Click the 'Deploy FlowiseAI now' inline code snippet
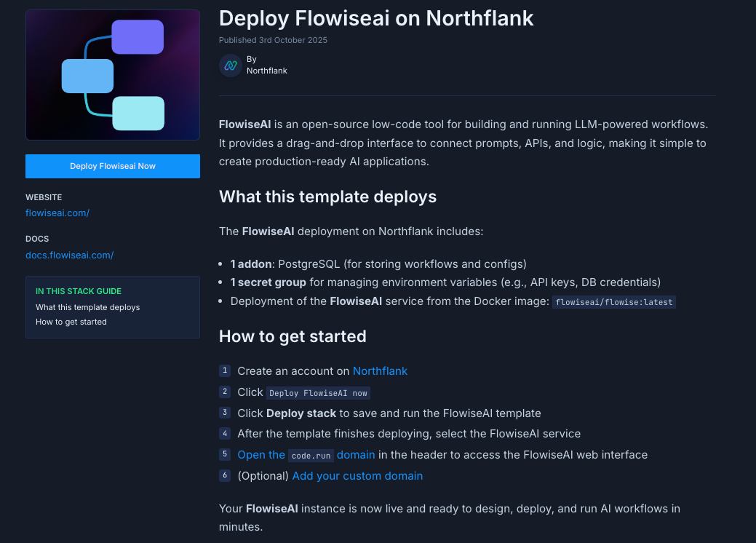 318,393
